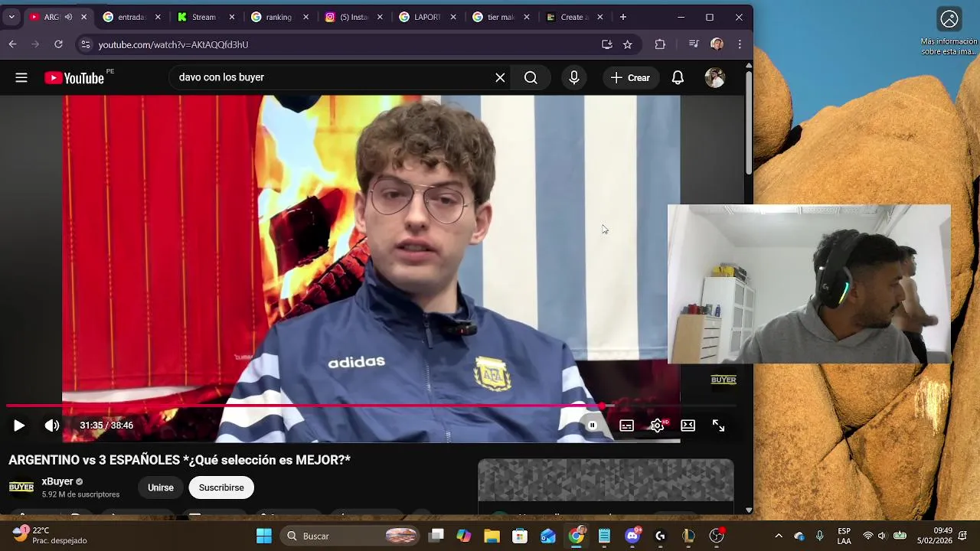Open a new browser tab

[x=623, y=17]
